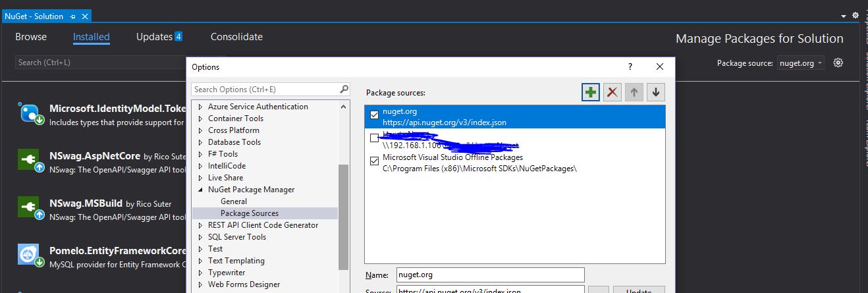Click the NSwag.AspNetCore package icon

(30, 161)
